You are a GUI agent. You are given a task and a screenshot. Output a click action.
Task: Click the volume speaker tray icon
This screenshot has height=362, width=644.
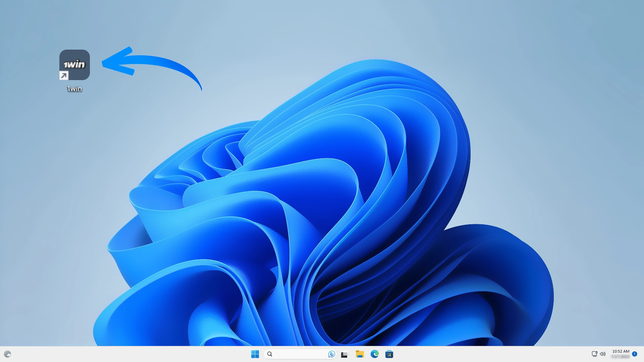(603, 354)
